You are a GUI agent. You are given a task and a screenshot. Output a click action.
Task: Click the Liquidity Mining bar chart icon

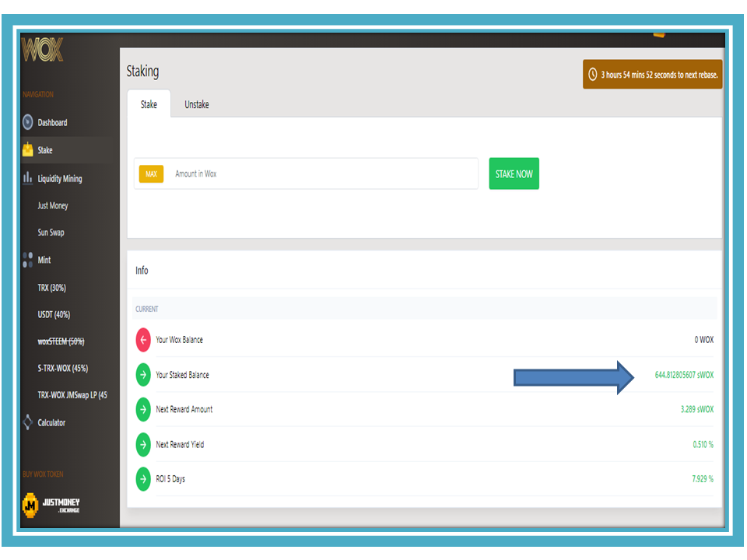[x=28, y=178]
